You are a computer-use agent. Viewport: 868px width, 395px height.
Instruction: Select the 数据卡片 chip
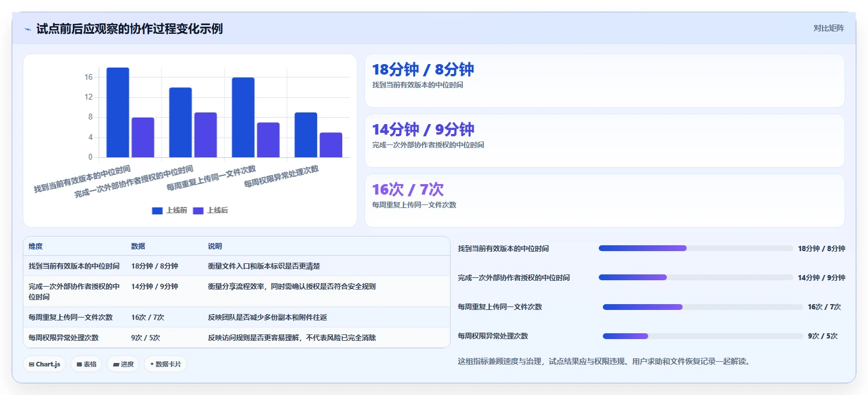pos(166,364)
